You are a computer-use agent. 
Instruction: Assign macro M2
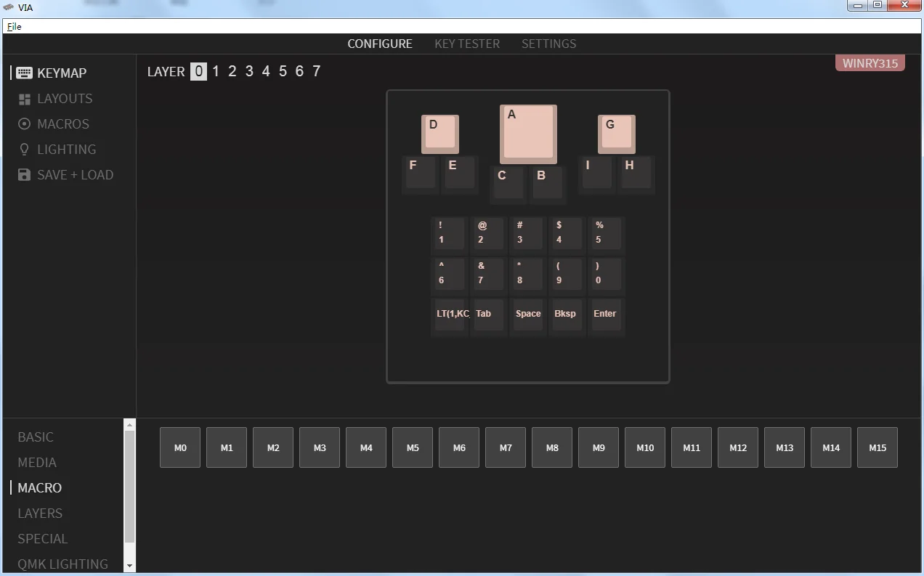tap(273, 447)
